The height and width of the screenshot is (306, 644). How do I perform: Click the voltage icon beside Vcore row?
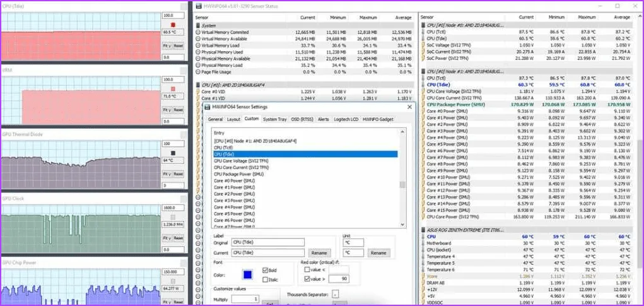pos(423,276)
